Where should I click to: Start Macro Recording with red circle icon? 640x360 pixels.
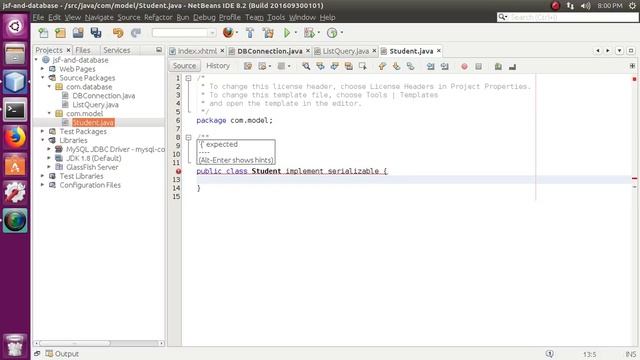(464, 66)
